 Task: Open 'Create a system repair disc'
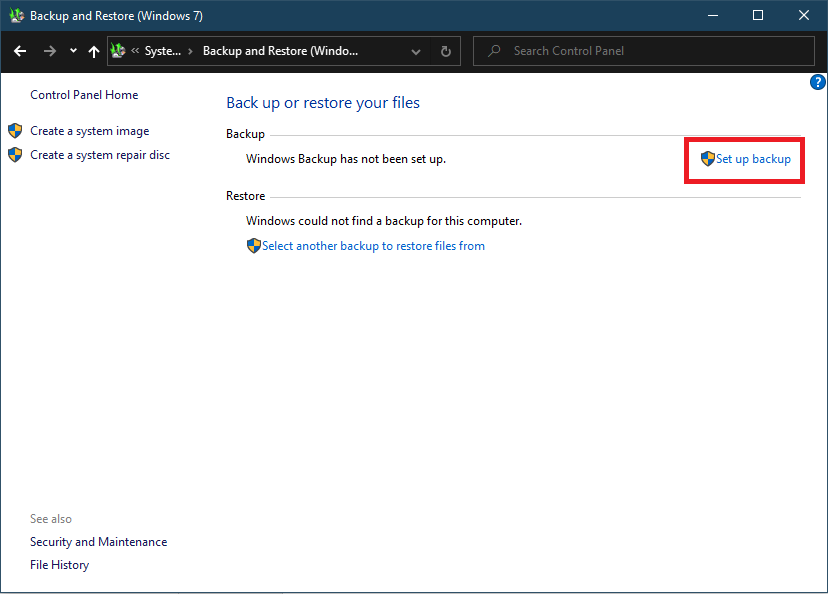100,155
